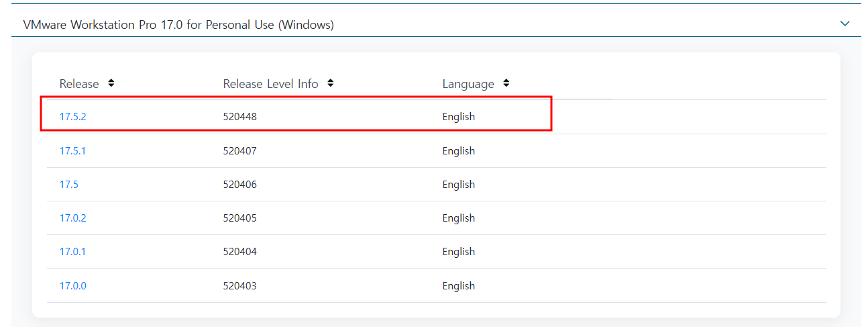Collapse the VMware Workstation Pro 17.0 section chevron
Image resolution: width=868 pixels, height=327 pixels.
[x=845, y=24]
